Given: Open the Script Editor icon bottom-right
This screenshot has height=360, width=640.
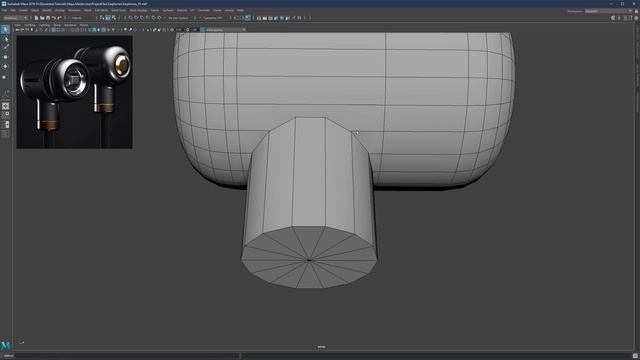Looking at the screenshot, I should [635, 356].
